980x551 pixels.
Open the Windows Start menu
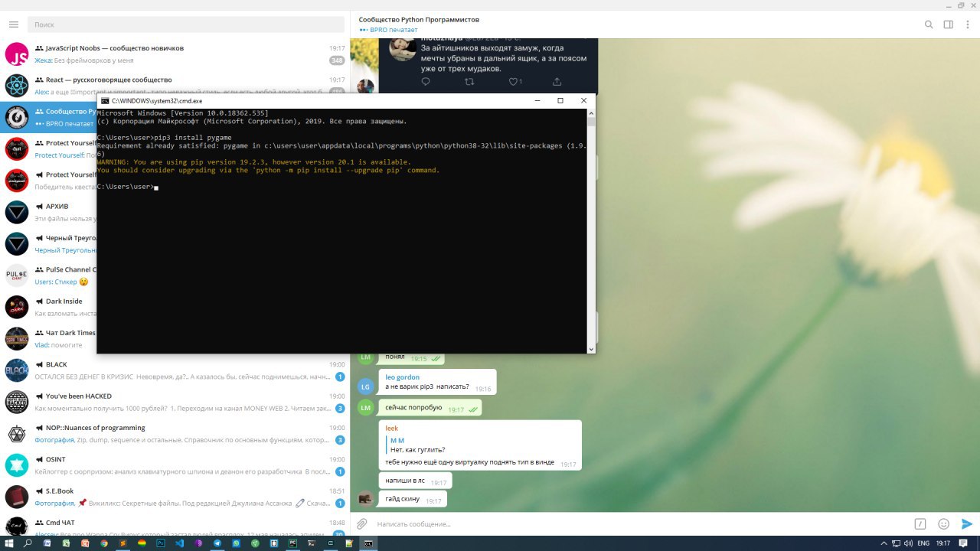8,543
